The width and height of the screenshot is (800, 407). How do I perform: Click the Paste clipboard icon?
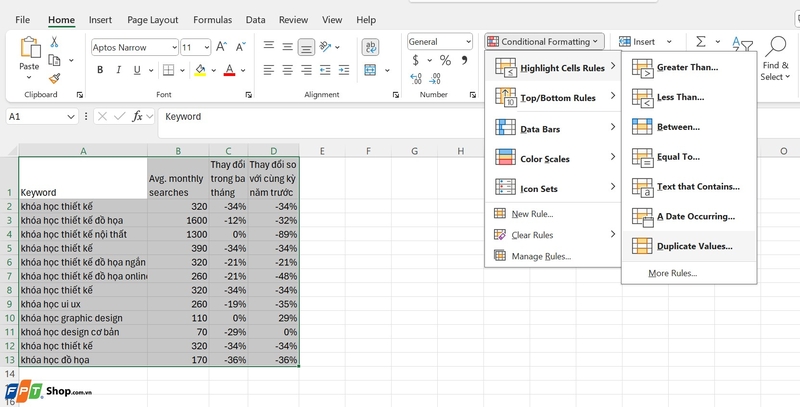click(x=30, y=47)
